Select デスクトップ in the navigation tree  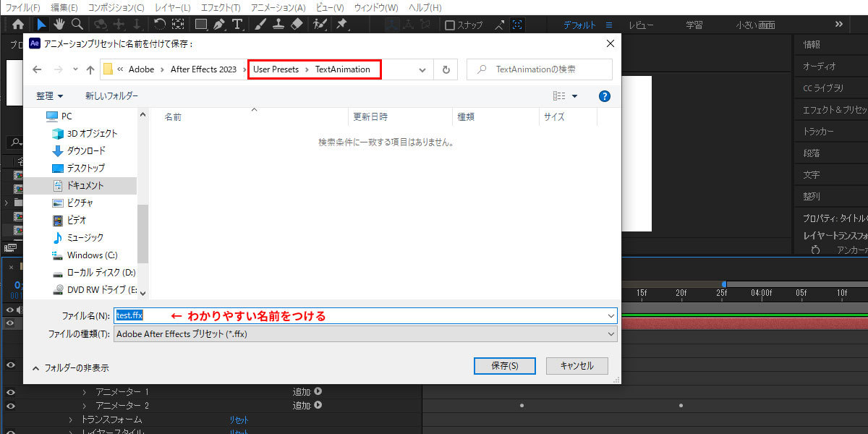85,168
